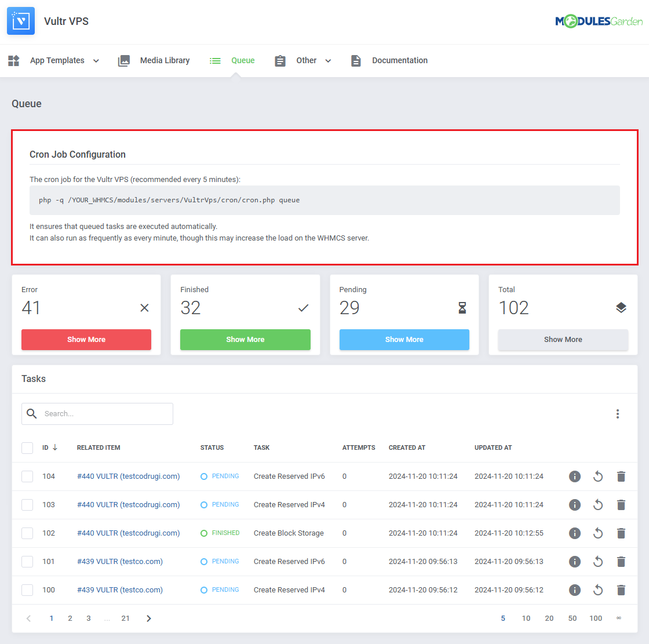Delete task 100
649x644 pixels.
point(621,590)
